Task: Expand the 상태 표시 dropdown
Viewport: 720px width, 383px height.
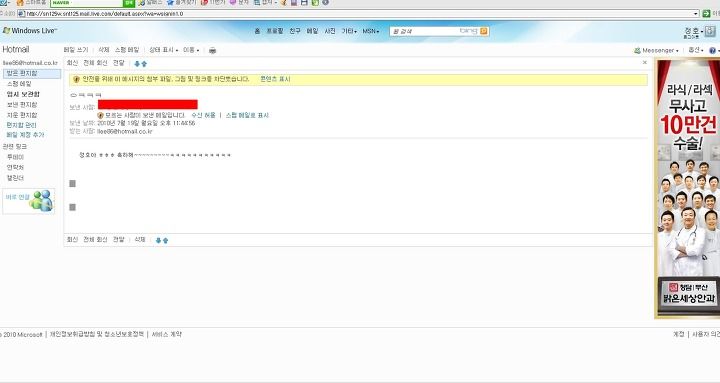Action: pos(163,50)
